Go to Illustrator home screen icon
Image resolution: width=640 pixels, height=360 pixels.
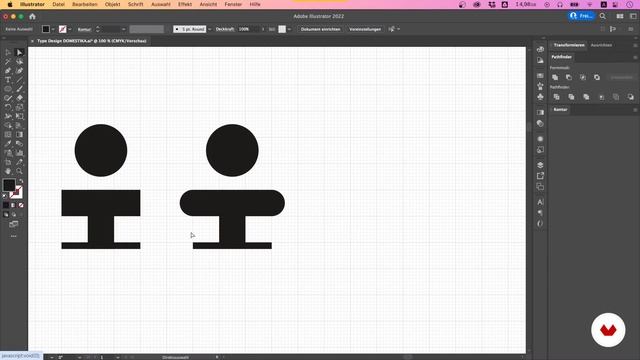(32, 16)
